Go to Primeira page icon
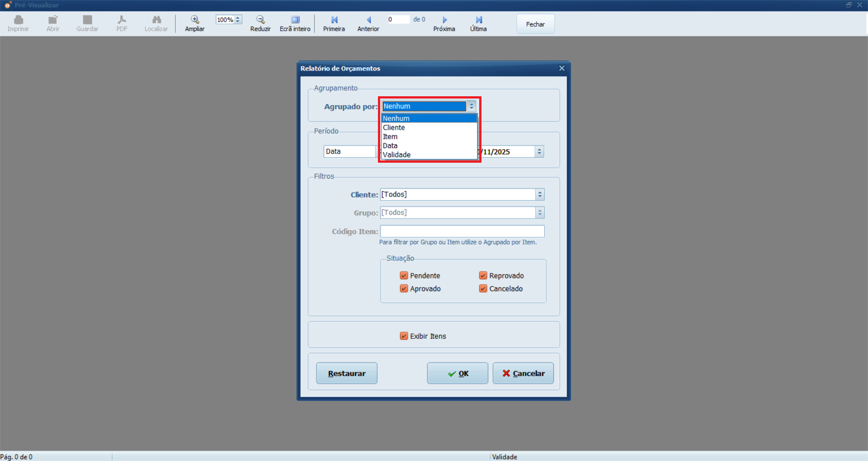 [x=334, y=20]
